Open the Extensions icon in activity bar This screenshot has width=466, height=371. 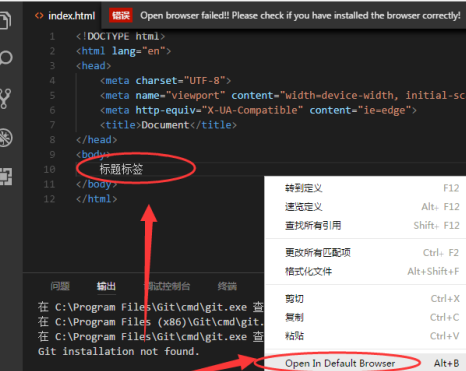[x=6, y=176]
